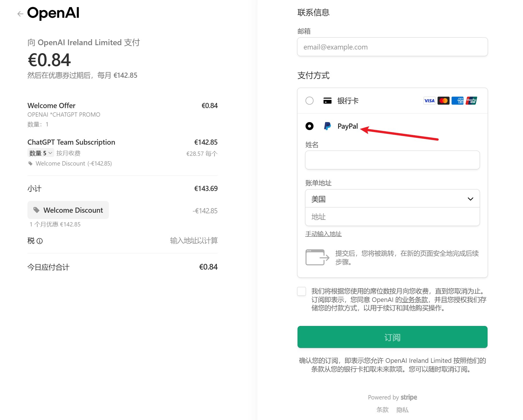Click the €143.69 subtotal amount
This screenshot has width=523, height=420.
(x=206, y=188)
